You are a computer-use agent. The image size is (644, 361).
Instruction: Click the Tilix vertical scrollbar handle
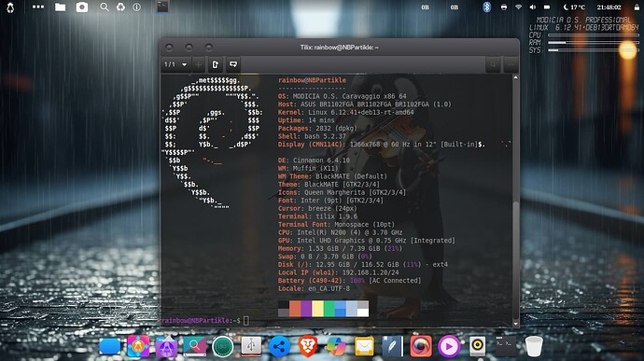tap(516, 260)
